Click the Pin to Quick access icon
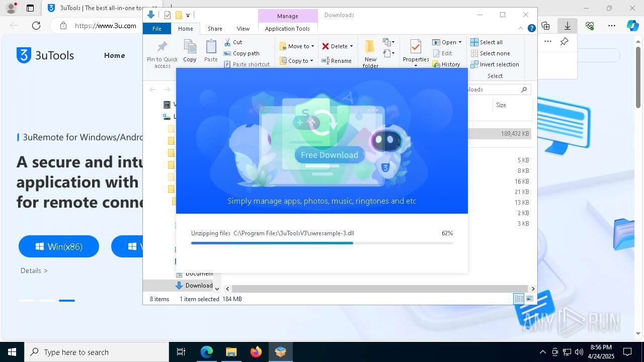This screenshot has height=362, width=644. click(162, 47)
